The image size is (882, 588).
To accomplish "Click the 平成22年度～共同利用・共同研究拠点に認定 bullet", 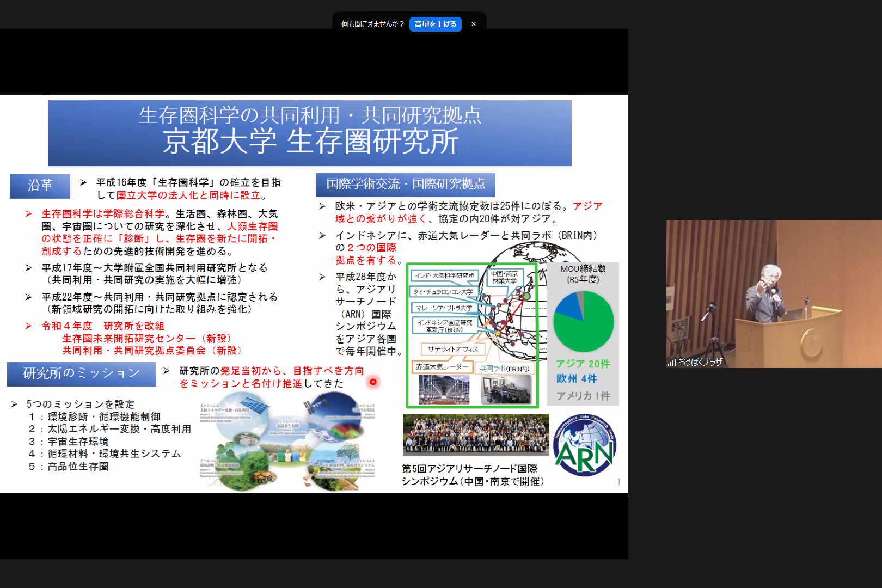I will 160,303.
